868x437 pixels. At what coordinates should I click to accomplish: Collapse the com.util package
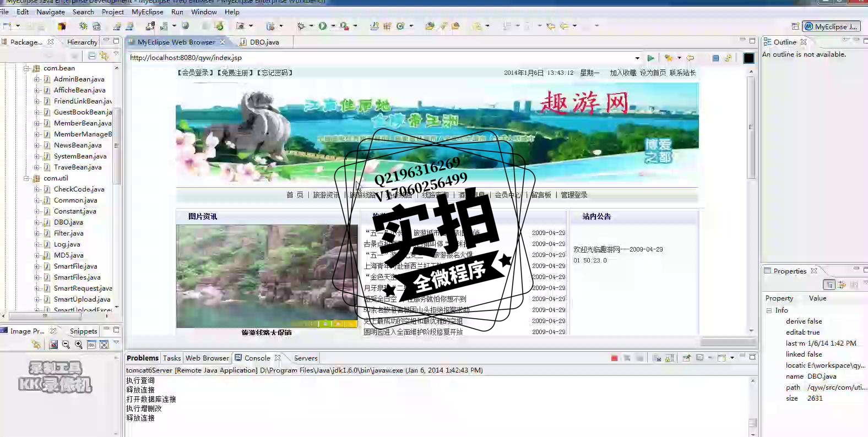26,178
